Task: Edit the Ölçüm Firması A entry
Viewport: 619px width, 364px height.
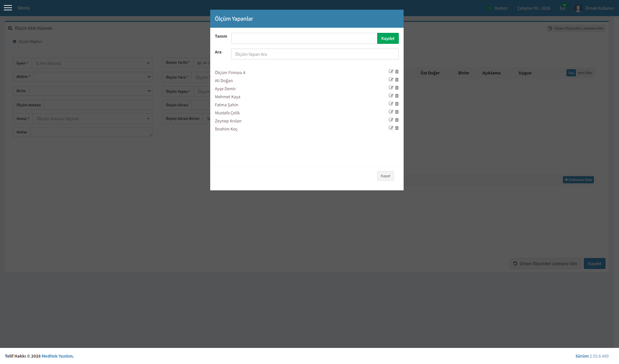Action: pos(391,72)
